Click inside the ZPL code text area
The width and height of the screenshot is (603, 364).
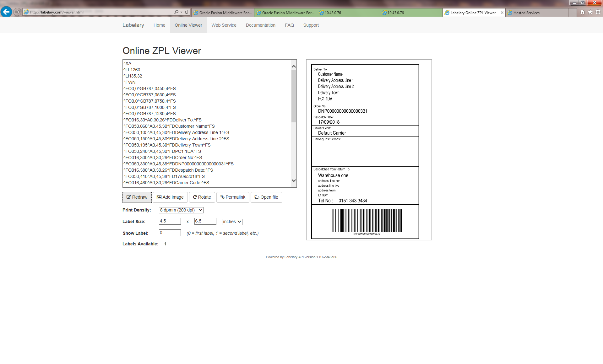[207, 123]
